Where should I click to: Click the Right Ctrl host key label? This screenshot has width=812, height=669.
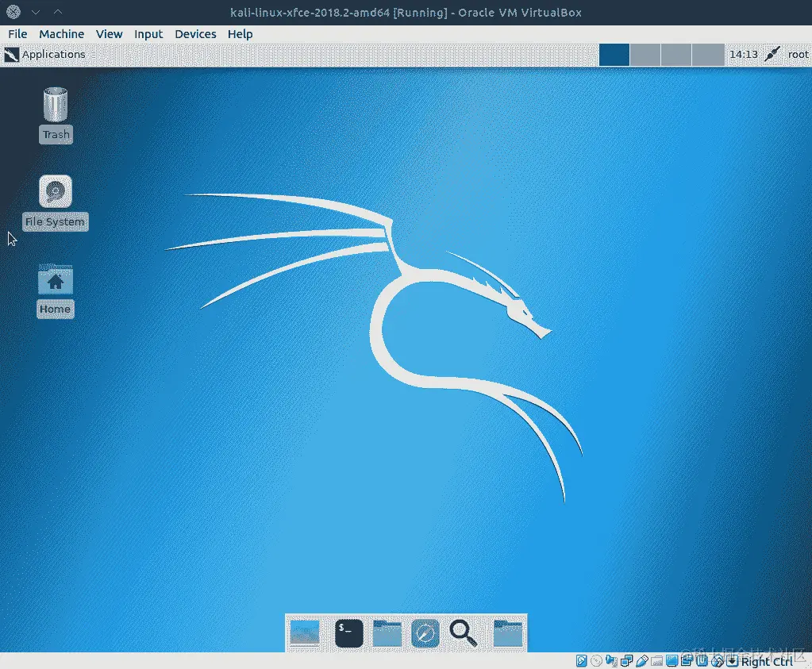767,662
